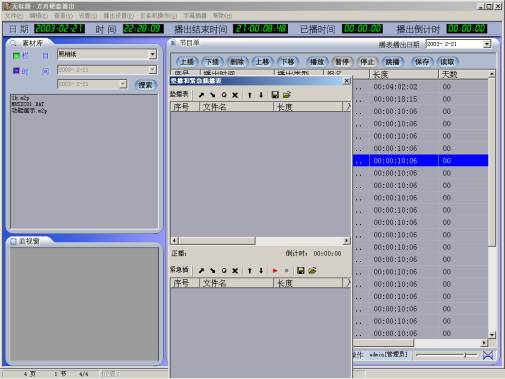Select the playlist row with length 00:00:18:15

click(x=420, y=99)
